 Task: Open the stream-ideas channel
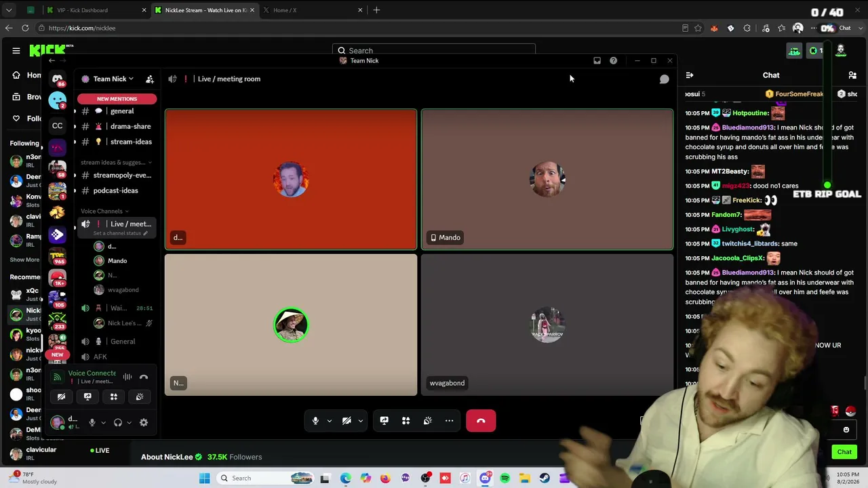point(117,142)
